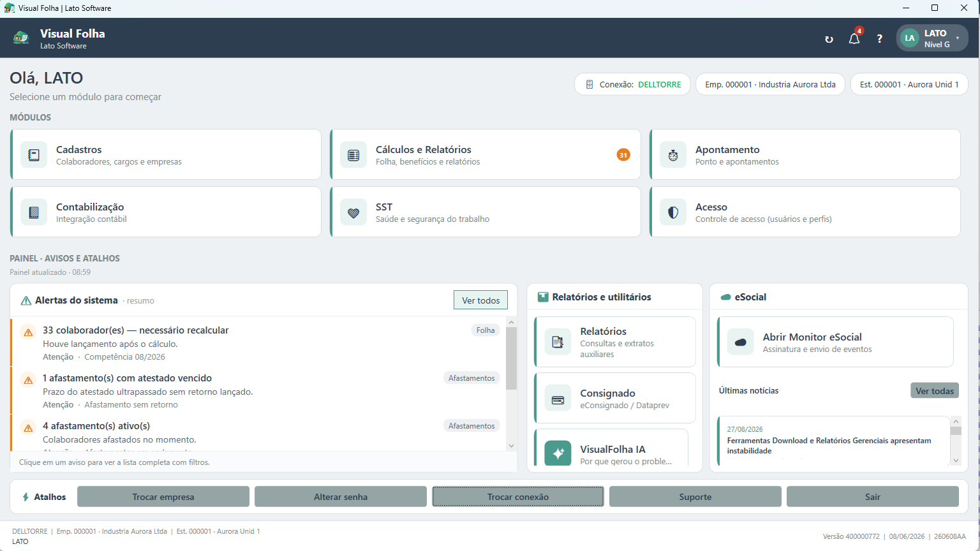Viewport: 980px width, 551px height.
Task: Click the alerts list scrollbar thumb
Action: coord(511,358)
